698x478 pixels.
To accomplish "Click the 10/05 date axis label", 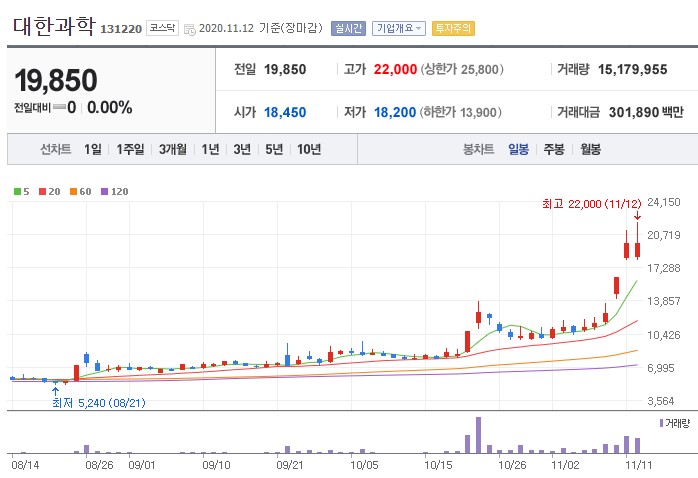I will [x=364, y=465].
